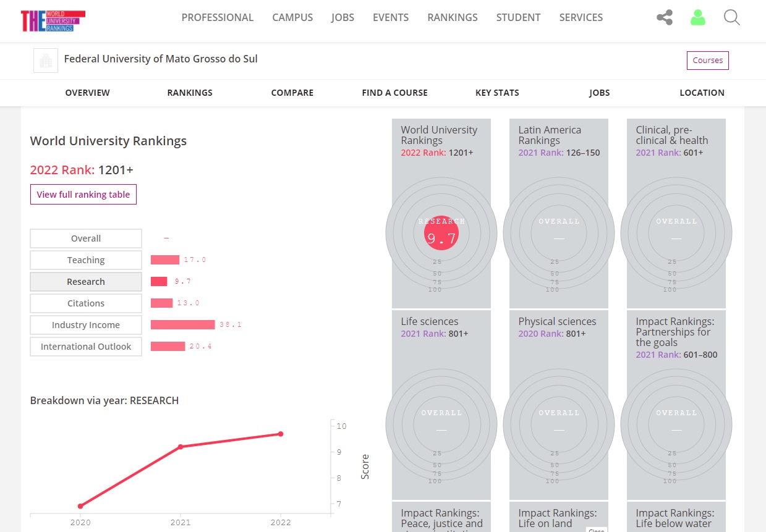Click the View full ranking table button
The width and height of the screenshot is (766, 532).
point(83,195)
